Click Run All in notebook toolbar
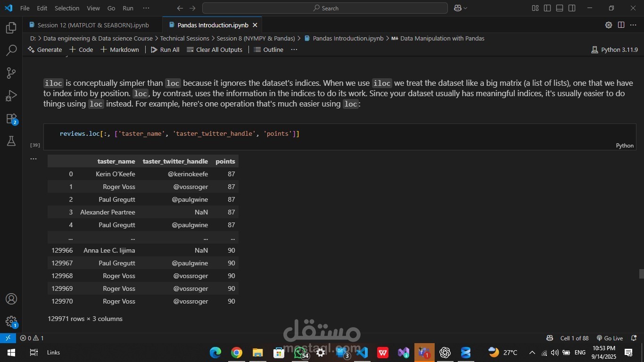The image size is (644, 362). [x=165, y=49]
